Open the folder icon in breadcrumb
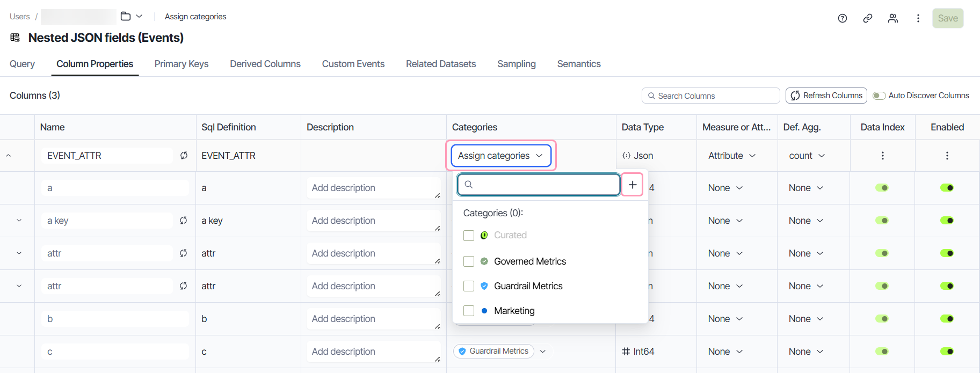980x373 pixels. [126, 16]
